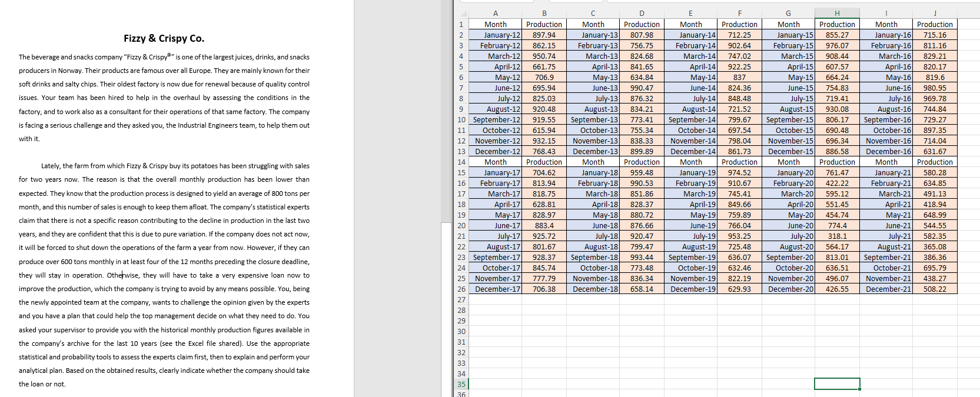Click production value 897.94
The height and width of the screenshot is (397, 980).
click(544, 35)
